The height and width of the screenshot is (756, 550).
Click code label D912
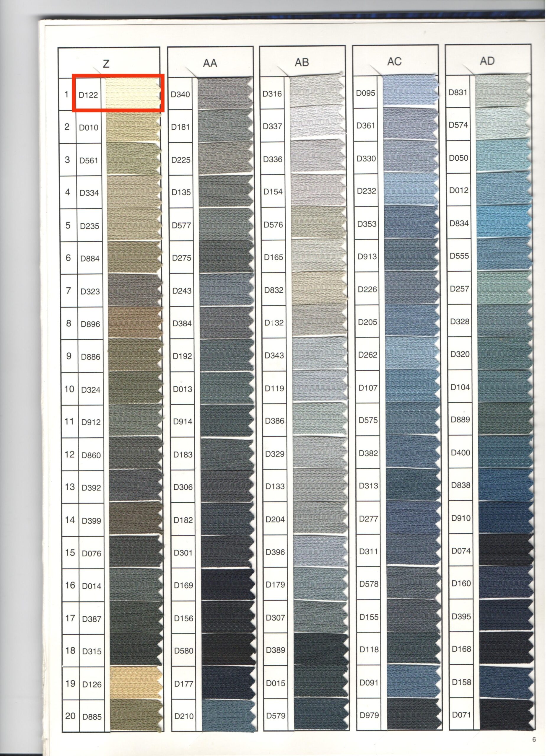(91, 422)
